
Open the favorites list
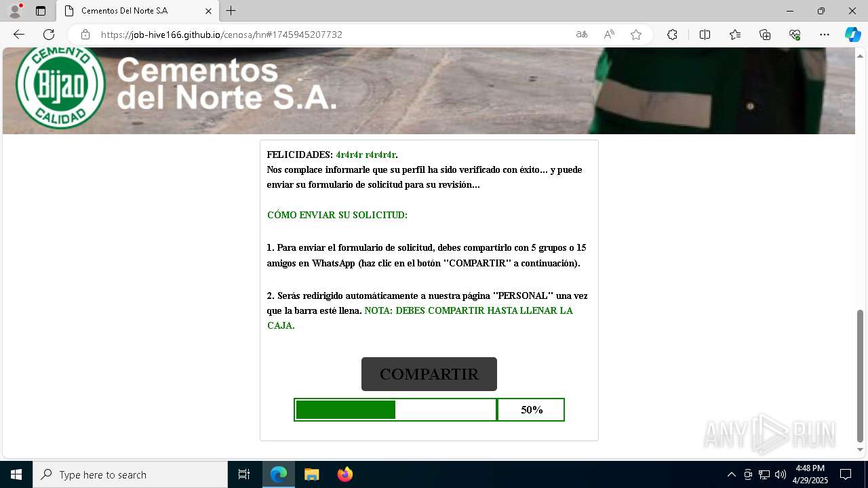click(735, 35)
